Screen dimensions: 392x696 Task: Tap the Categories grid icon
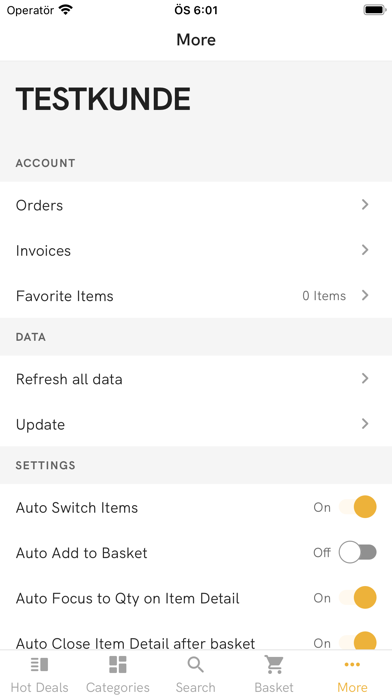(118, 664)
